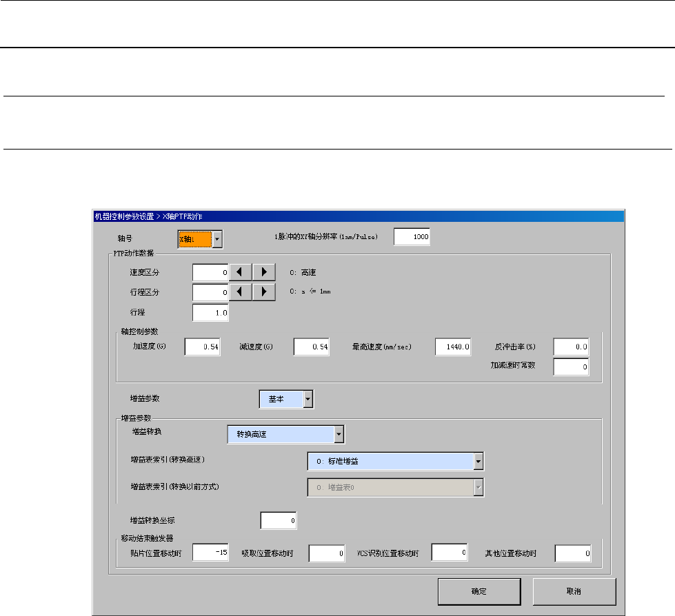Viewport: 675px width, 616px height.
Task: Click the 加速度(G) input field
Action: tap(203, 347)
